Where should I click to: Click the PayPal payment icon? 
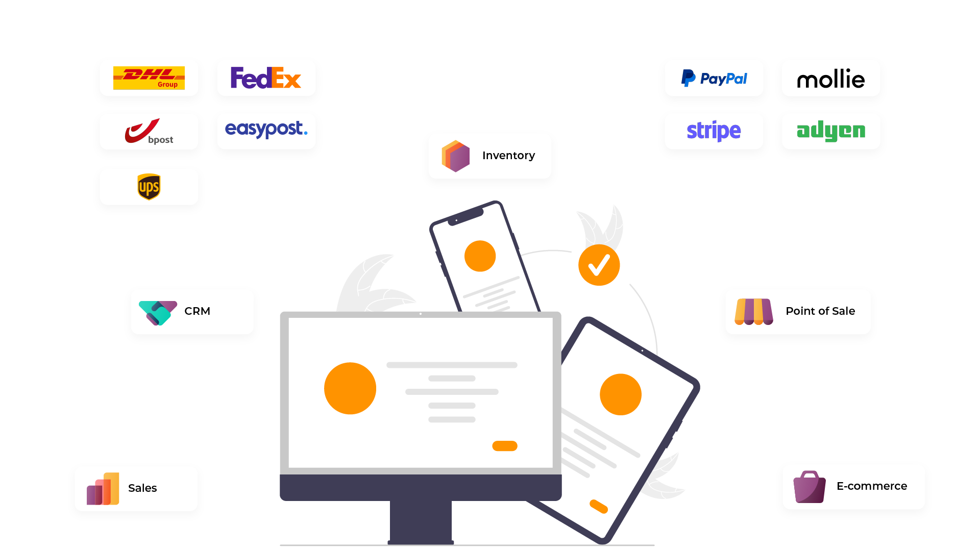pyautogui.click(x=715, y=78)
